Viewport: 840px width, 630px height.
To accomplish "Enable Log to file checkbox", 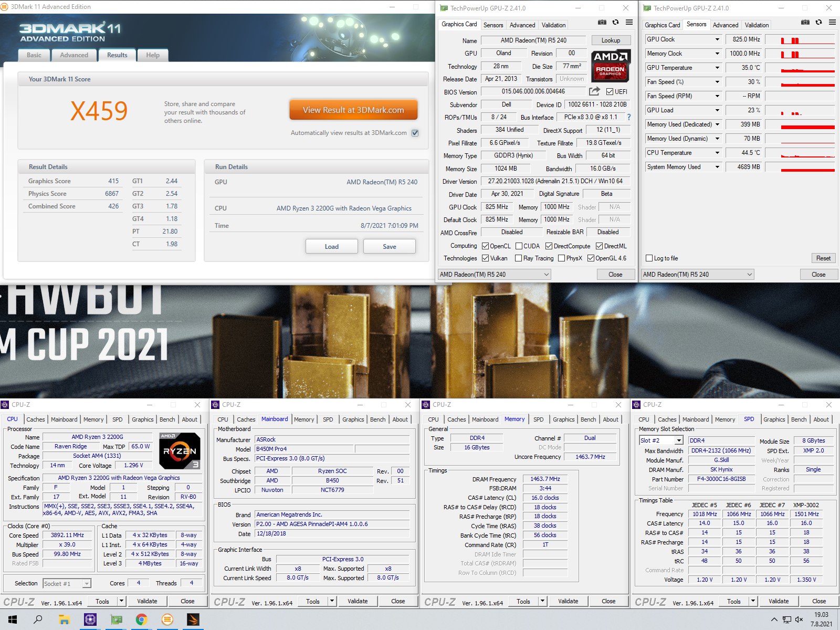I will (x=649, y=258).
